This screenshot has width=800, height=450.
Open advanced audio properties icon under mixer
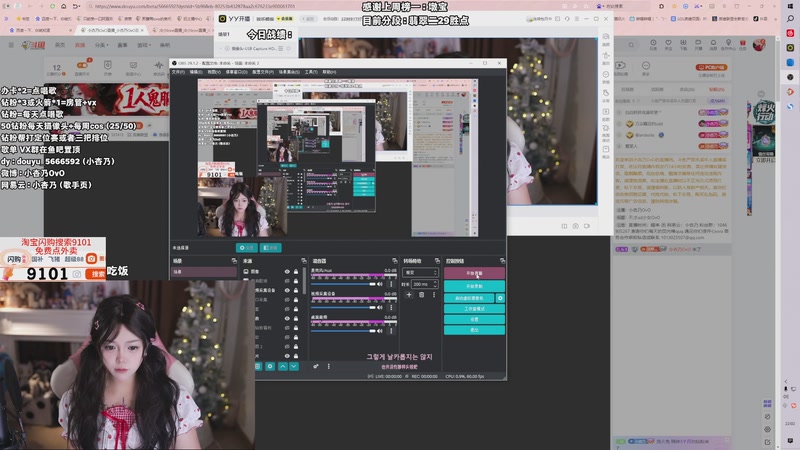click(x=316, y=366)
